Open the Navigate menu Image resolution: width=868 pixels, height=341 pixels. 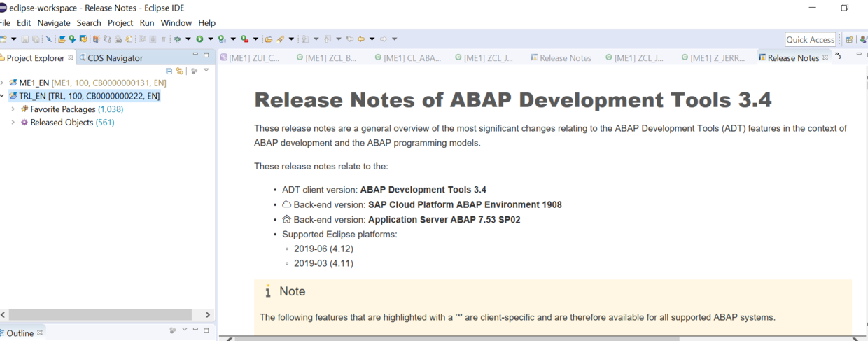54,23
